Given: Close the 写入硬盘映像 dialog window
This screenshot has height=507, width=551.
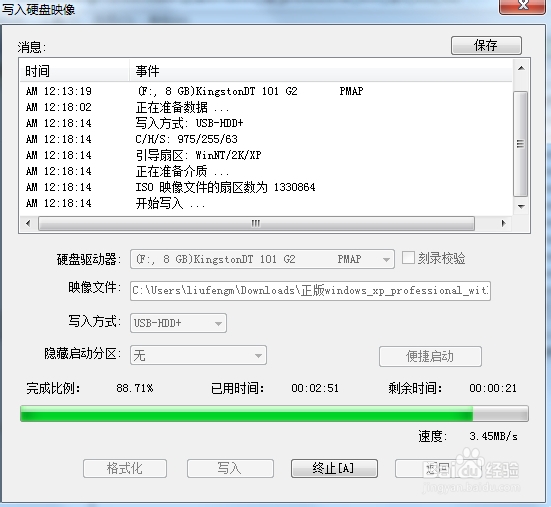Looking at the screenshot, I should (x=523, y=6).
